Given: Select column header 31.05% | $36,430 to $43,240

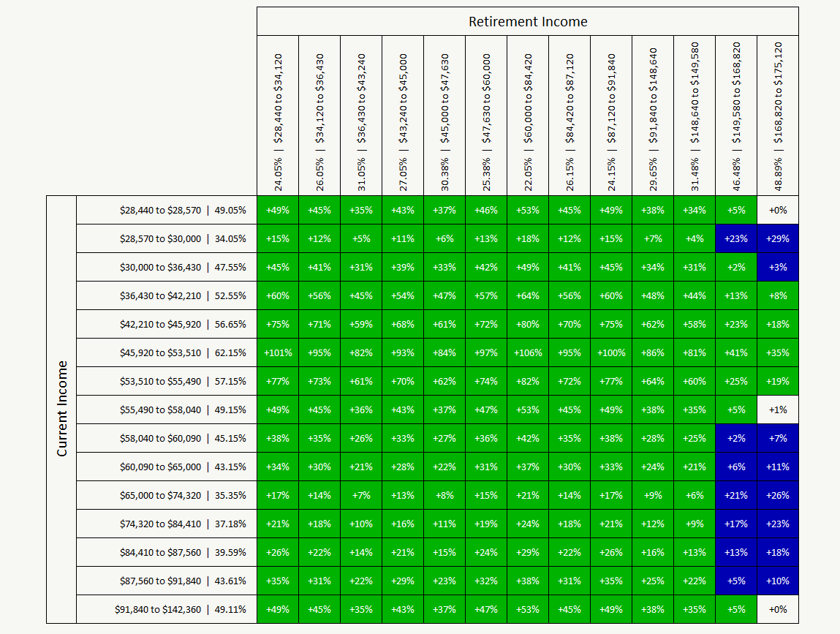Looking at the screenshot, I should click(x=362, y=116).
